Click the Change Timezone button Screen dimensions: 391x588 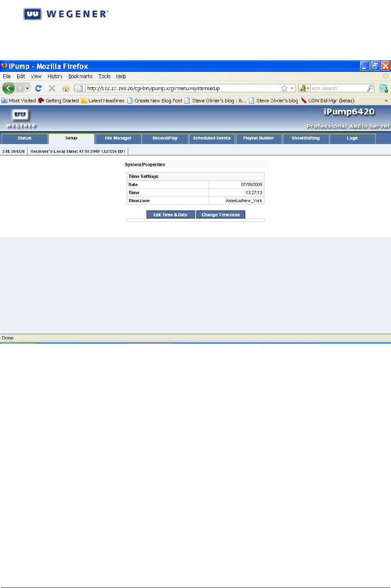(x=221, y=215)
